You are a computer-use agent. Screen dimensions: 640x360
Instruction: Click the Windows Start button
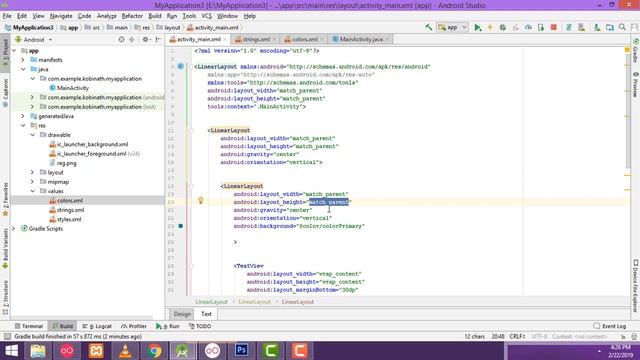point(11,351)
